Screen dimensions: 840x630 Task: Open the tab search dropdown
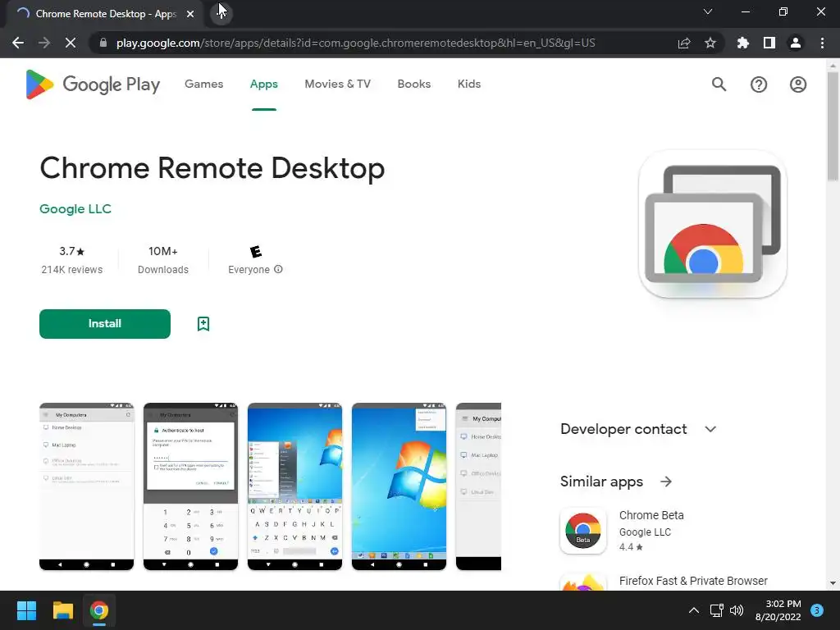[708, 11]
